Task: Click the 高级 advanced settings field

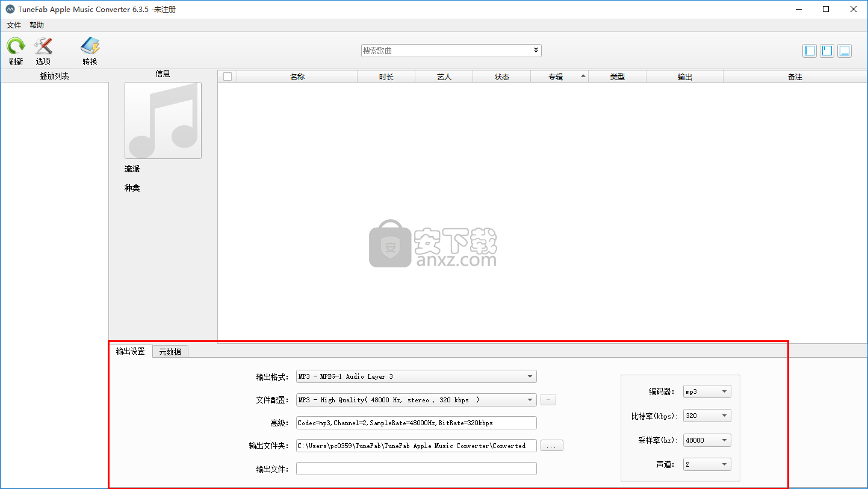Action: tap(417, 423)
